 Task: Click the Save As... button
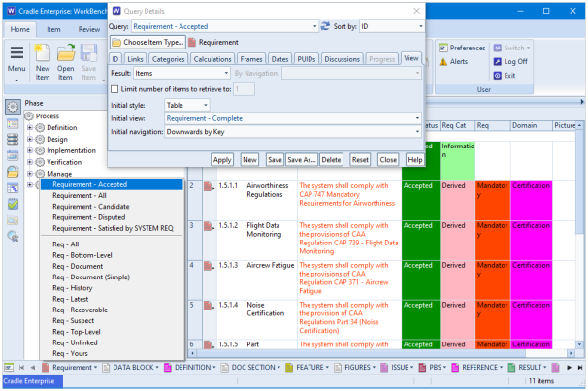302,160
